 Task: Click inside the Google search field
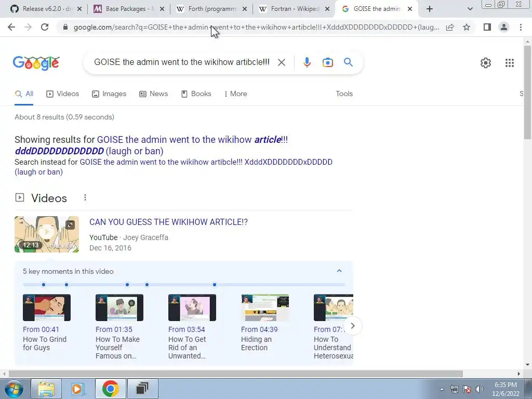181,62
